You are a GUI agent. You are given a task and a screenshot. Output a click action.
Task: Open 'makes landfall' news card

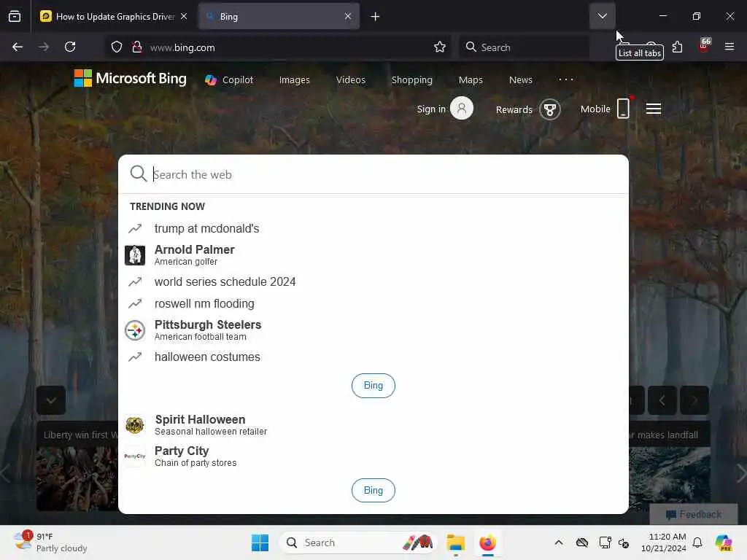670,466
